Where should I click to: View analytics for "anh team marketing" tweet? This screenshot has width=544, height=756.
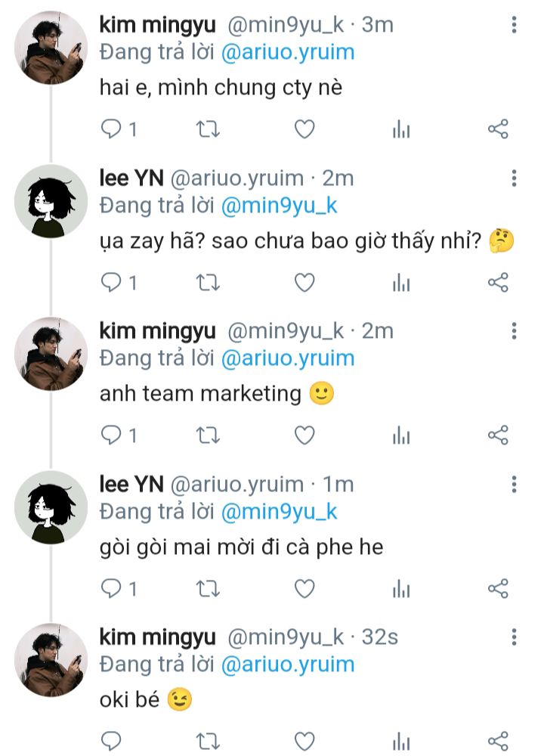(400, 435)
